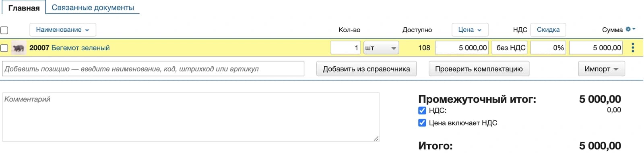
Task: Click the НДС amount 0,00
Action: point(614,110)
